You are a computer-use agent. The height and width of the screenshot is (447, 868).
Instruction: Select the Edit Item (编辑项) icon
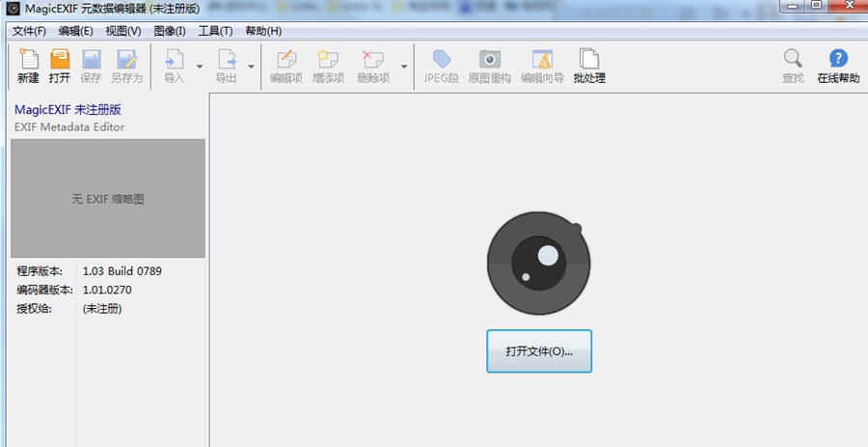(286, 59)
